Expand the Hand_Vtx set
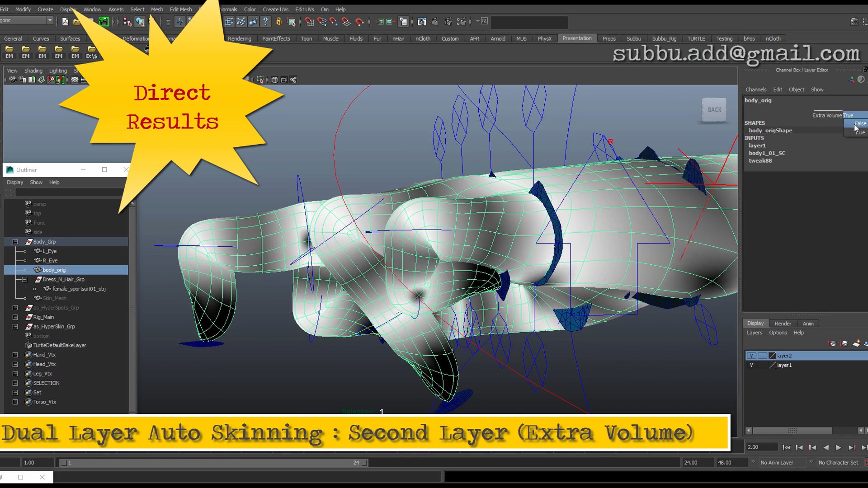Viewport: 868px width, 488px height. pos(15,355)
